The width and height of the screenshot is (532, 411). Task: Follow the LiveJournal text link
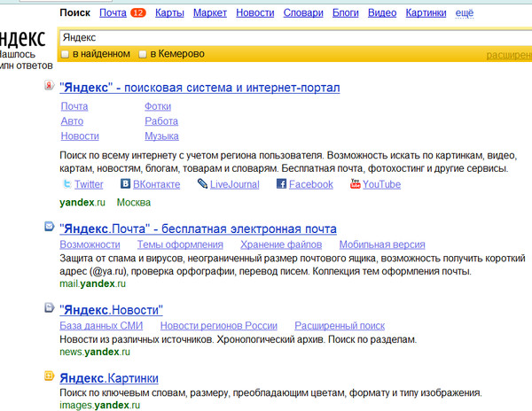click(x=234, y=184)
